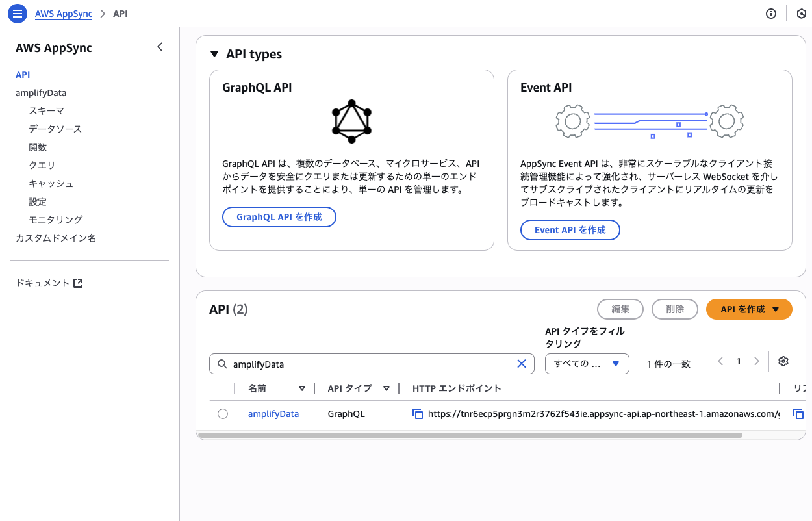Image resolution: width=812 pixels, height=521 pixels.
Task: Open キャッシュ in the sidebar
Action: point(51,184)
